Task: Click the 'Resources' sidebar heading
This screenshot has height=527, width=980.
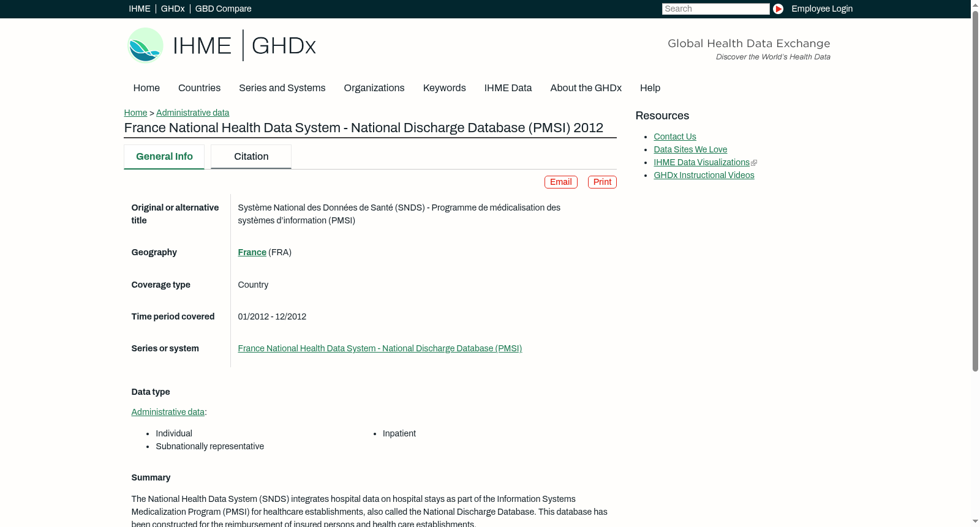Action: (662, 116)
